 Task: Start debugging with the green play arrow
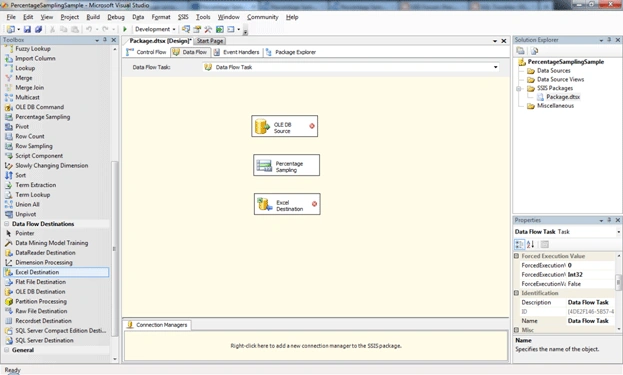[x=125, y=29]
